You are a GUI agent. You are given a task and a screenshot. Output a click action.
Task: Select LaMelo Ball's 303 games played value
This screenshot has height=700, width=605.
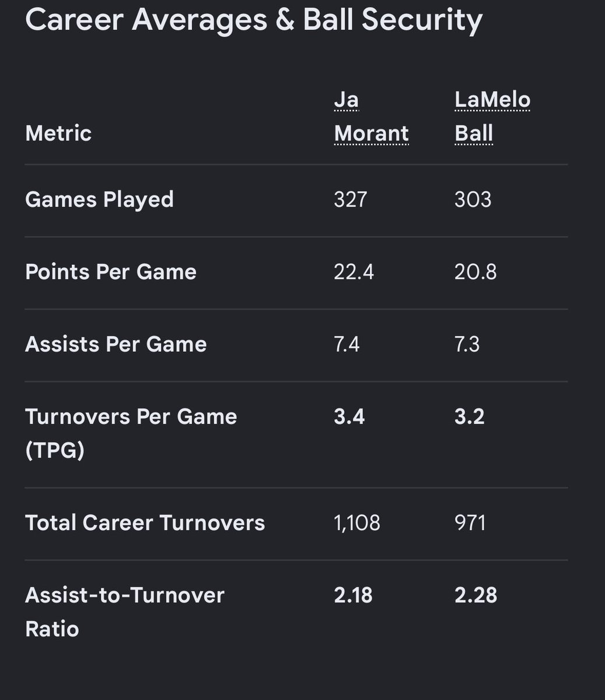(473, 199)
